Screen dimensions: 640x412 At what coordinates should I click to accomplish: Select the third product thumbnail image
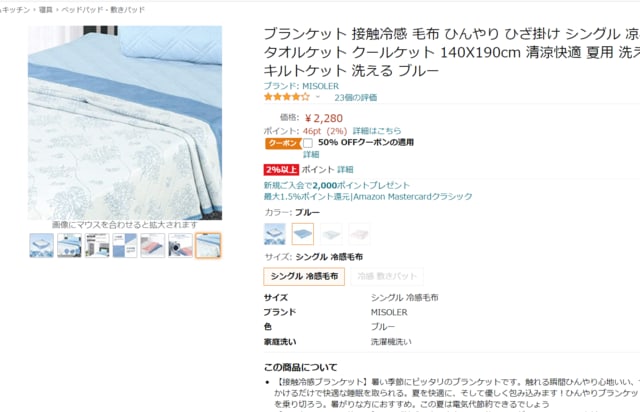coord(97,245)
